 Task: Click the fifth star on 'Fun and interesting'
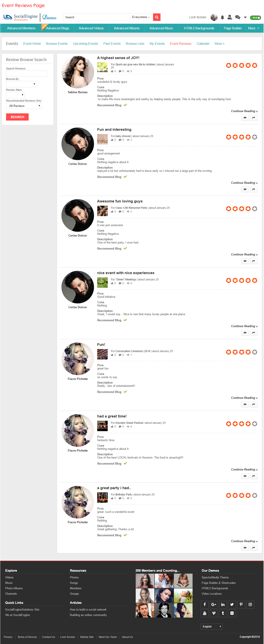pyautogui.click(x=254, y=137)
